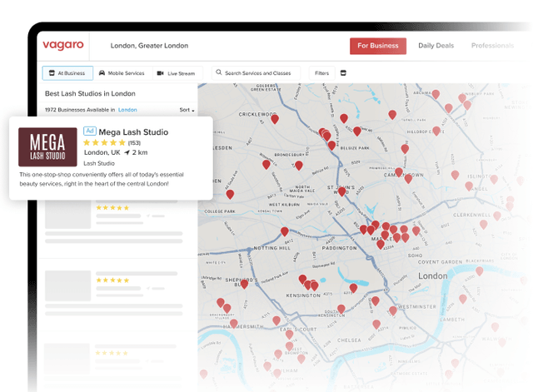Screen dimensions: 533x392
Task: Select the At Business tab
Action: point(67,73)
